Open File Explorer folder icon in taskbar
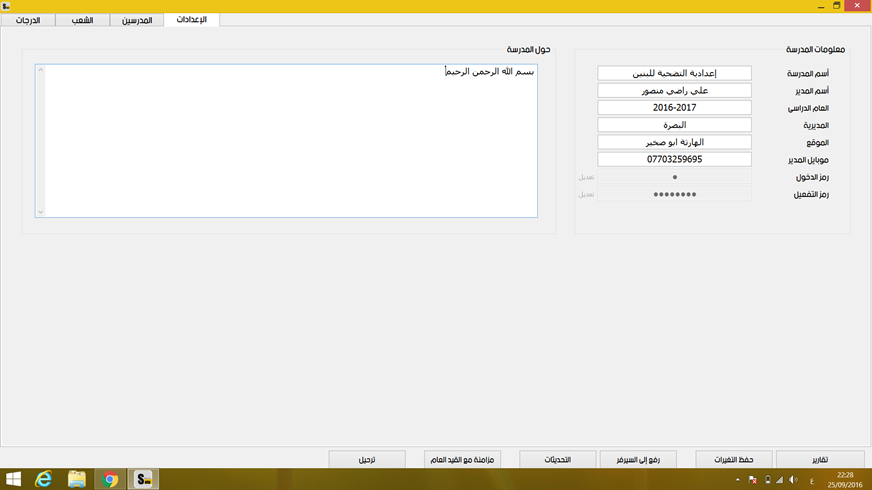This screenshot has height=490, width=872. coord(77,479)
